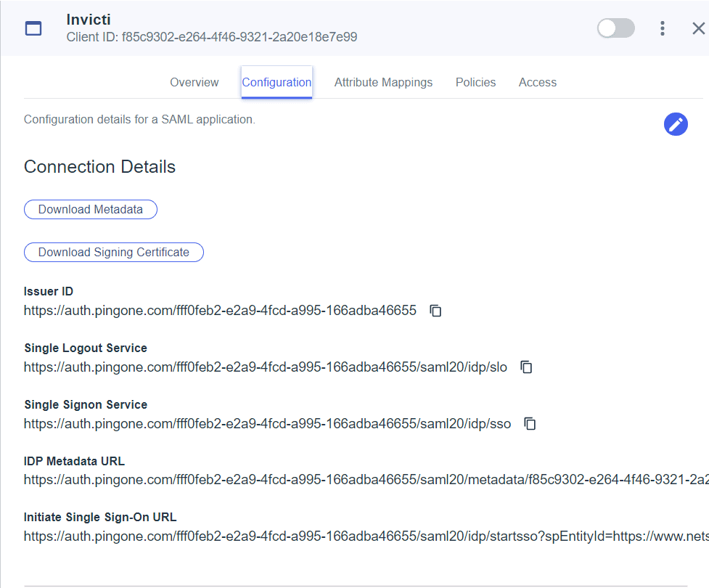Switch to the Attribute Mappings tab

(383, 82)
